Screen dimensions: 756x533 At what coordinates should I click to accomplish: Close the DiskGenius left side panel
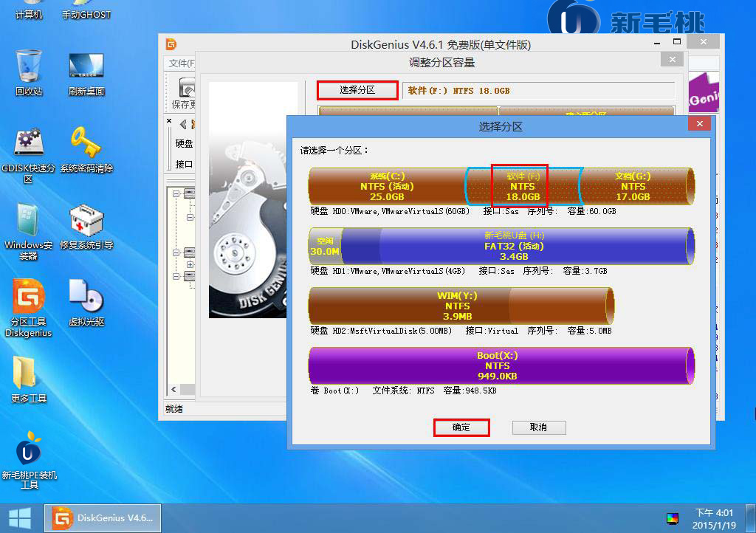pos(169,120)
